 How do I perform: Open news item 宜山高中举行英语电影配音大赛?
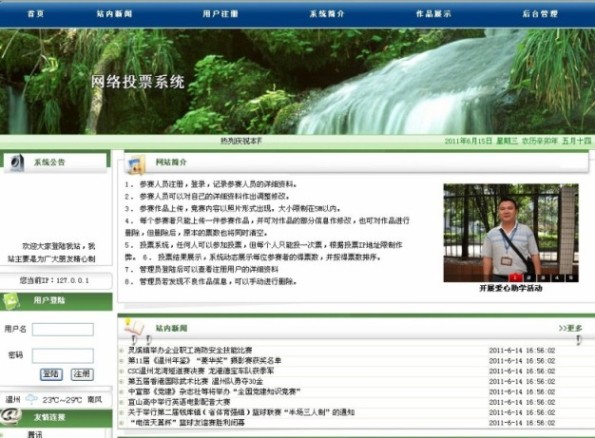coord(179,402)
